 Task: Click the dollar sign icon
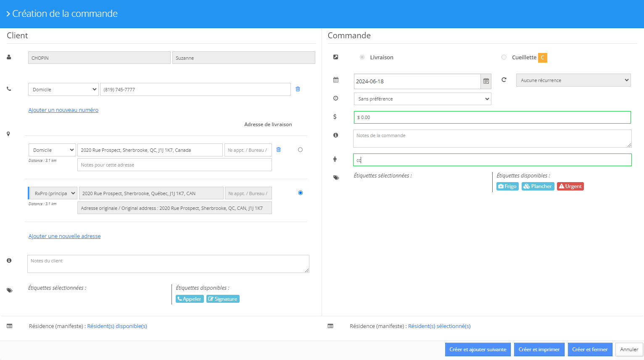click(335, 116)
